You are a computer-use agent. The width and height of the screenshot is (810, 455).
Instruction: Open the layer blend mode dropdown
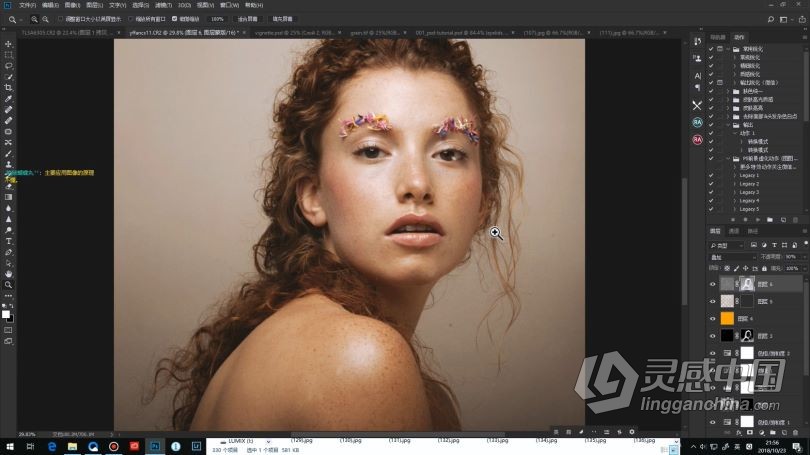732,257
